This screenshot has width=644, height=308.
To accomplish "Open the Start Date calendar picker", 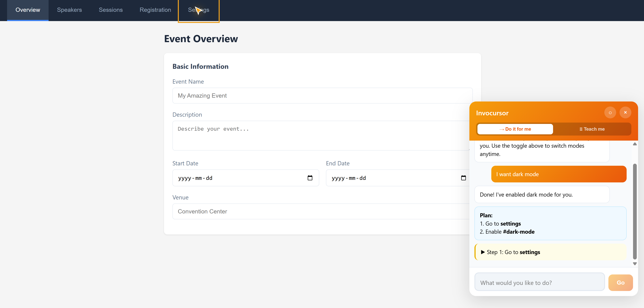I will click(310, 178).
